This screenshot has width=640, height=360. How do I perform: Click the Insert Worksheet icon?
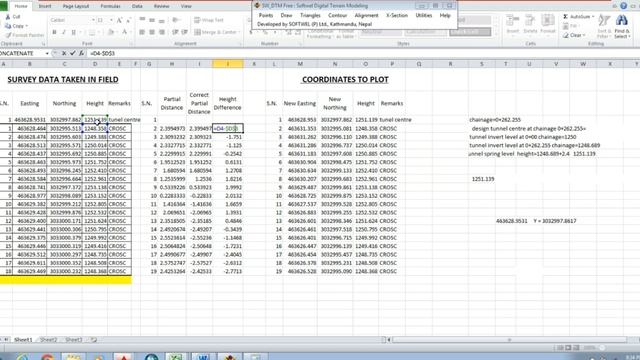tap(93, 340)
